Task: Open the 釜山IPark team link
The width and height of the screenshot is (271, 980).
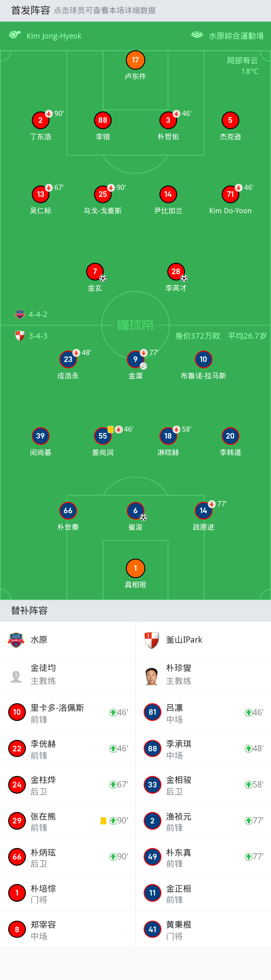Action: pos(184,639)
